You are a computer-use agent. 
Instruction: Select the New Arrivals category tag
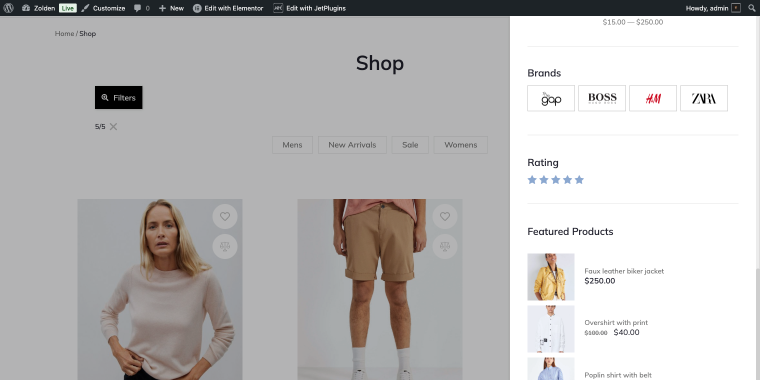[x=352, y=145]
